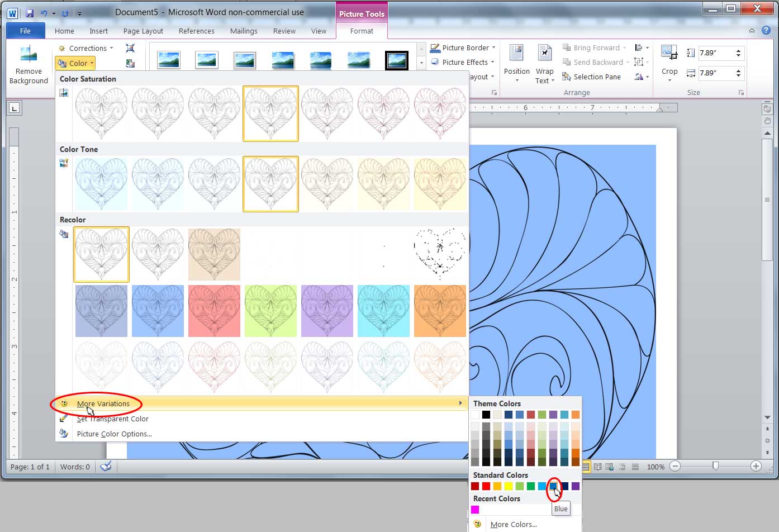This screenshot has height=532, width=779.
Task: Select the Remove Background tool
Action: [28, 63]
